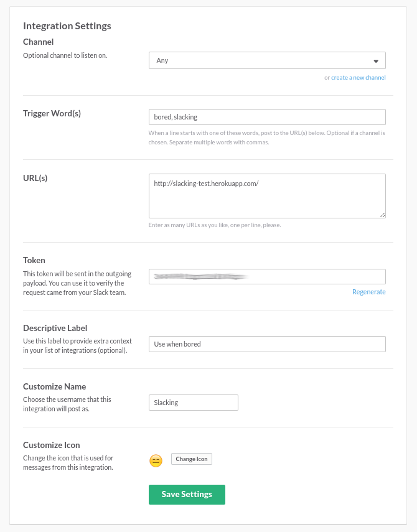Click the Token section heading
This screenshot has width=417, height=532.
(x=34, y=260)
